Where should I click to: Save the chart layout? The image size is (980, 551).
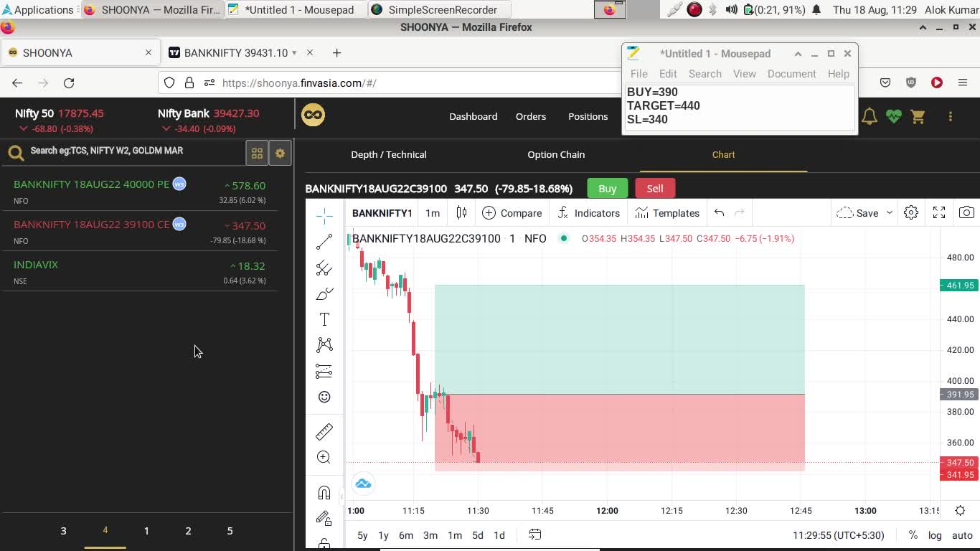coord(859,213)
